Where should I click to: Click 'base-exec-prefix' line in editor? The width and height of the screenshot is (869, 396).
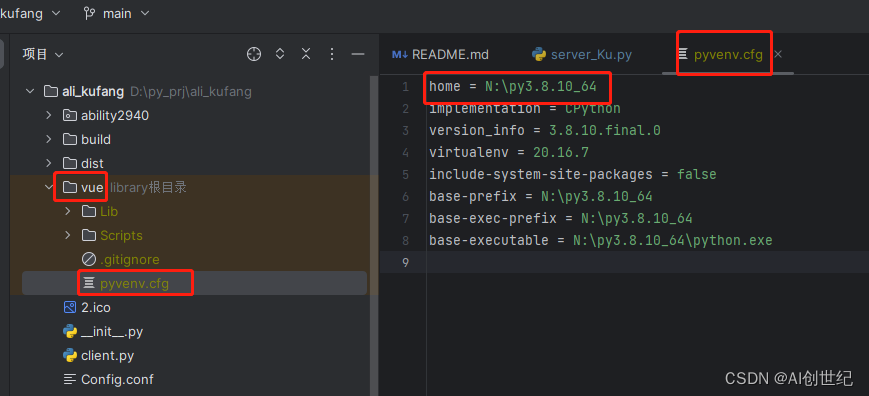561,218
